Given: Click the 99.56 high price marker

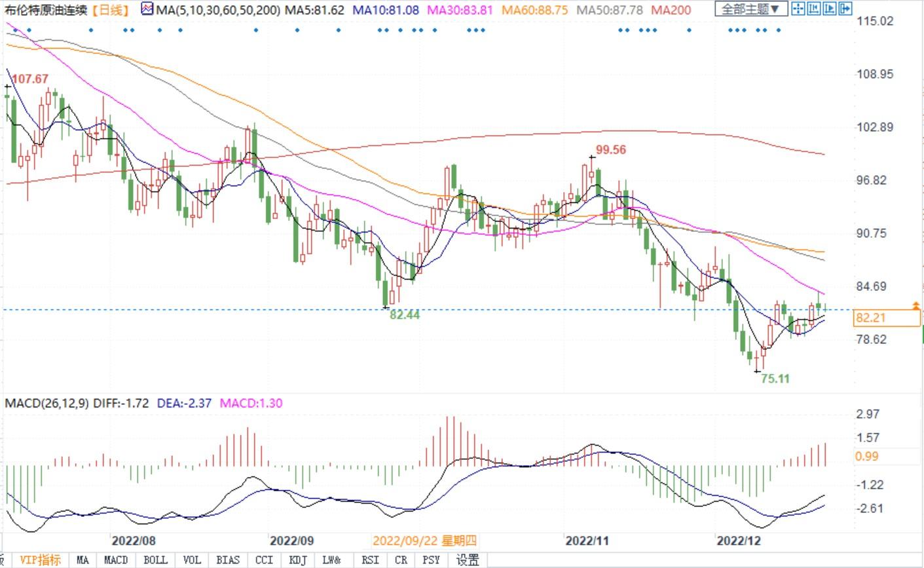Looking at the screenshot, I should pyautogui.click(x=611, y=150).
